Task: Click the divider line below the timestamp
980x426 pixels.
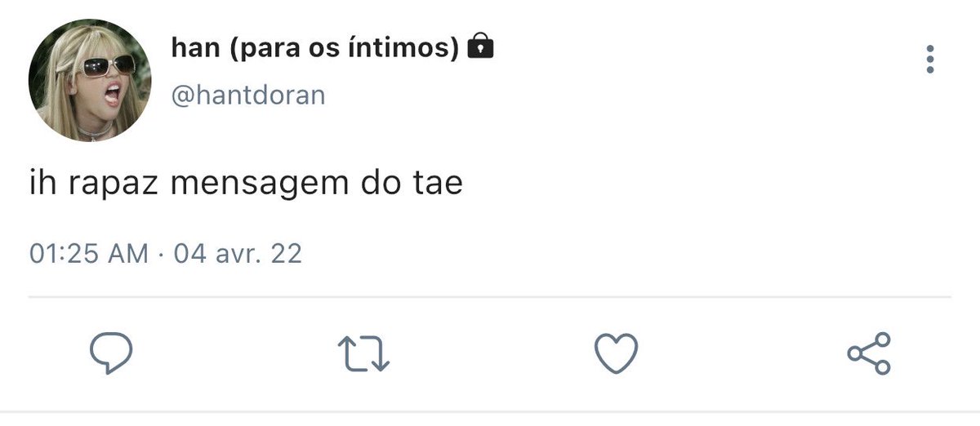Action: pos(490,296)
